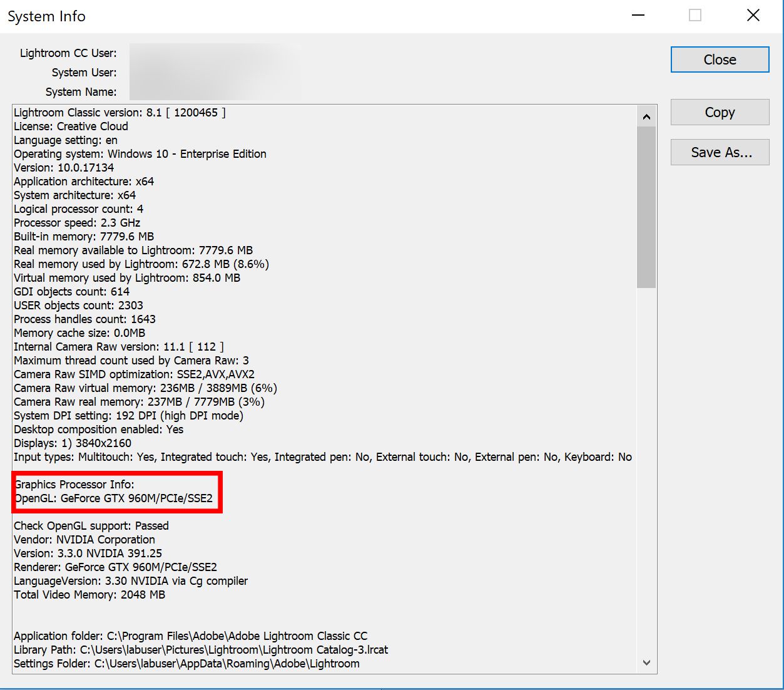Open the Save As... dialog

coord(720,152)
